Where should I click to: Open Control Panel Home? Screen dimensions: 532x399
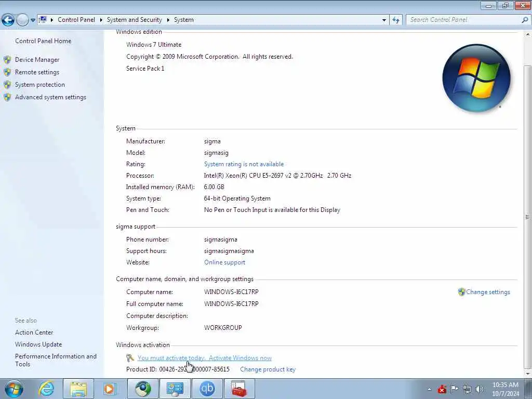tap(43, 41)
